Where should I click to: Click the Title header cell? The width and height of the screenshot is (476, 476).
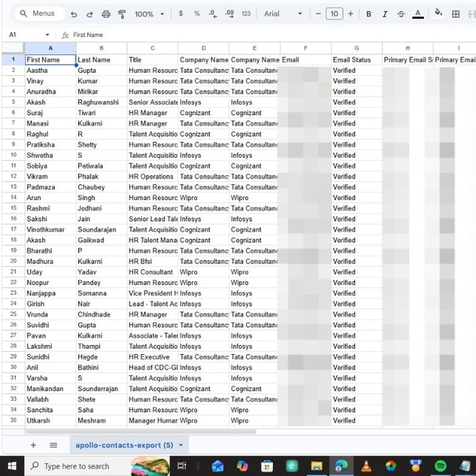point(152,59)
